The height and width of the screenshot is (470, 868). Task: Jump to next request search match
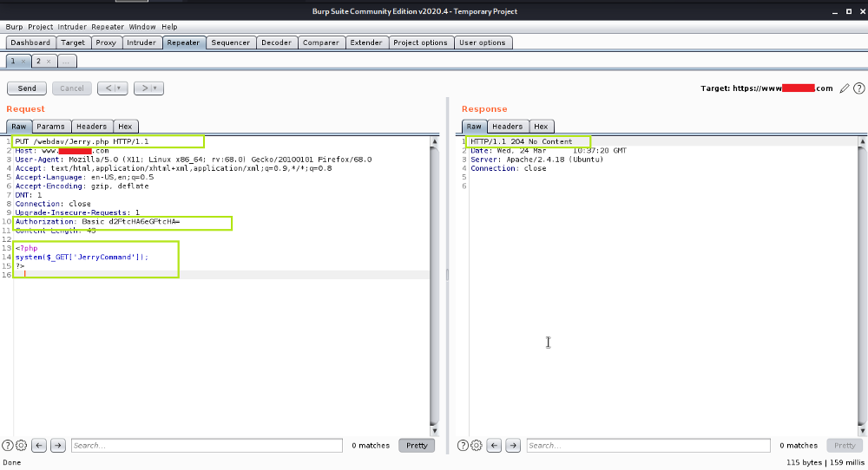click(x=57, y=445)
